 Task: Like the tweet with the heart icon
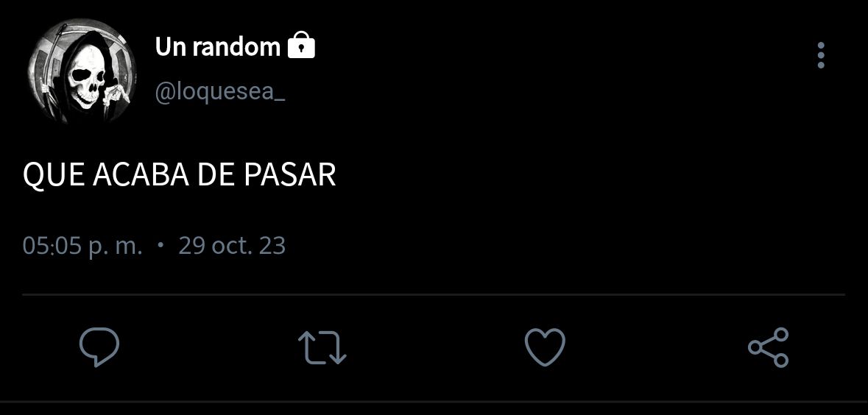coord(546,347)
